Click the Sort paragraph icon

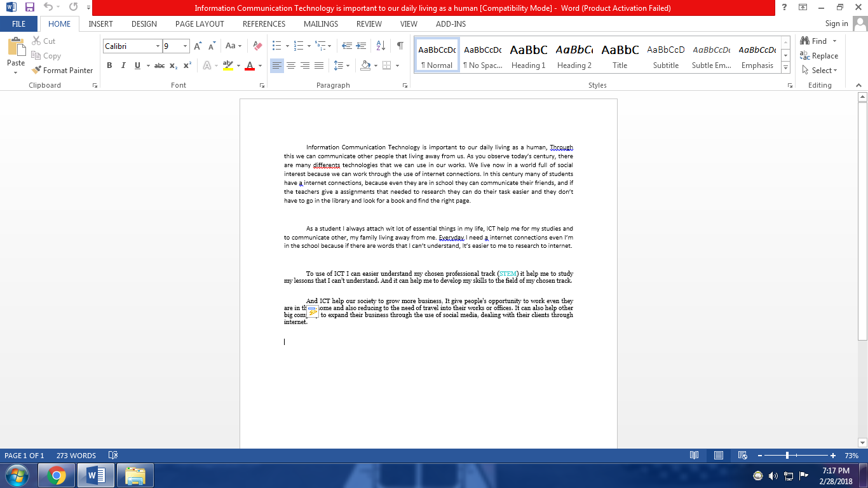coord(381,46)
